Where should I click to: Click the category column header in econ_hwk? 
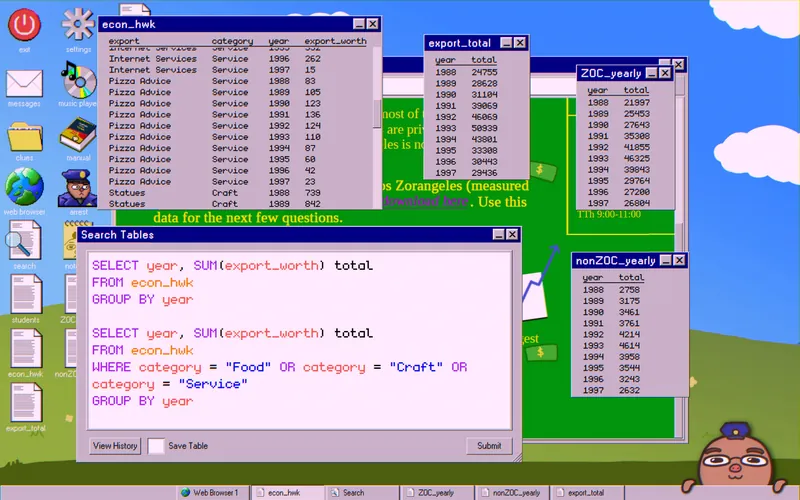[x=232, y=41]
